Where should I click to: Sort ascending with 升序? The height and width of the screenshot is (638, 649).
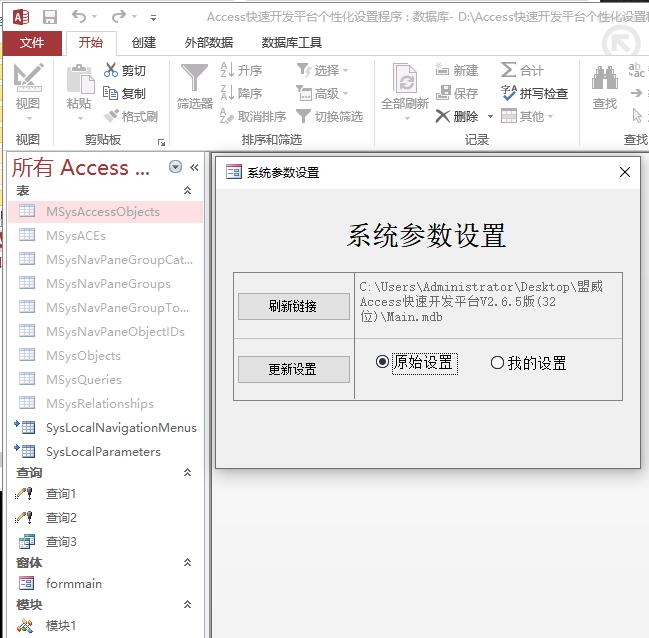coord(241,70)
